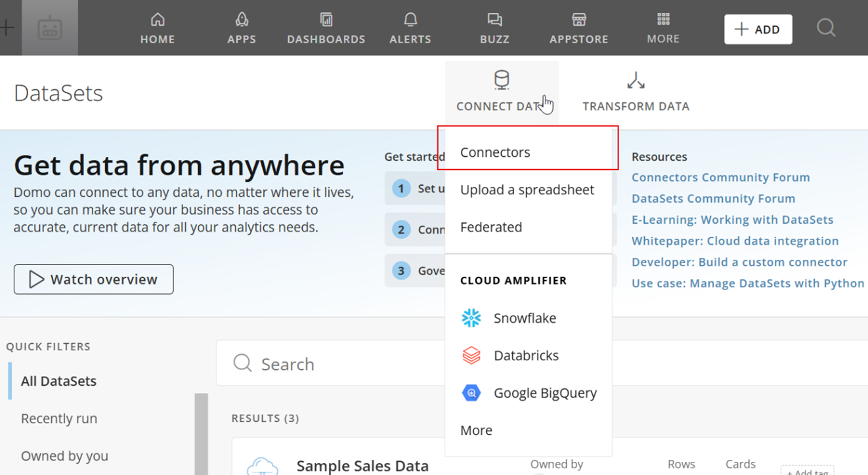Open the Transform Data menu
868x475 pixels.
(636, 92)
